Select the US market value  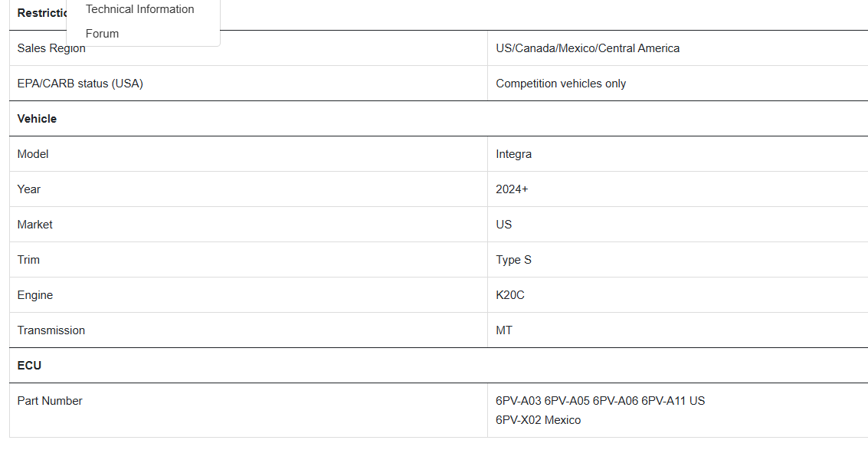[504, 225]
